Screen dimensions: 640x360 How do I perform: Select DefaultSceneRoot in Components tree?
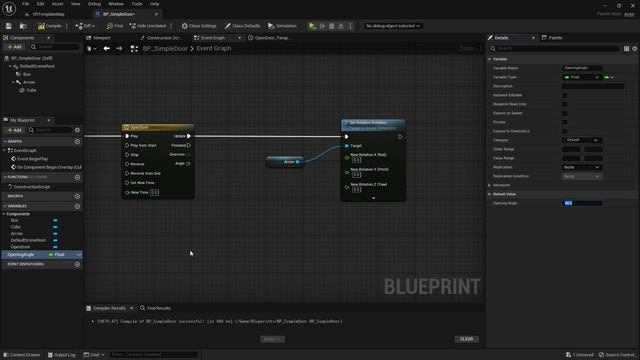coord(37,66)
